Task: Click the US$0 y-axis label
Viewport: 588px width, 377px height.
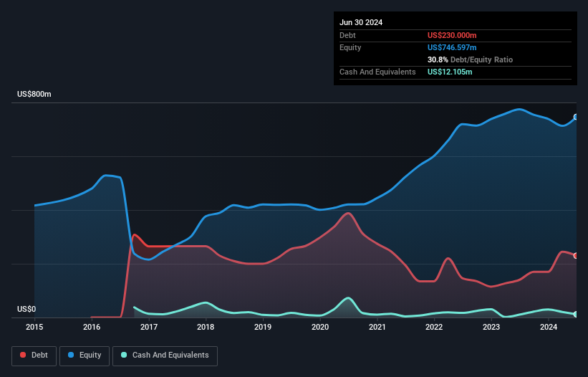Action: click(x=26, y=309)
